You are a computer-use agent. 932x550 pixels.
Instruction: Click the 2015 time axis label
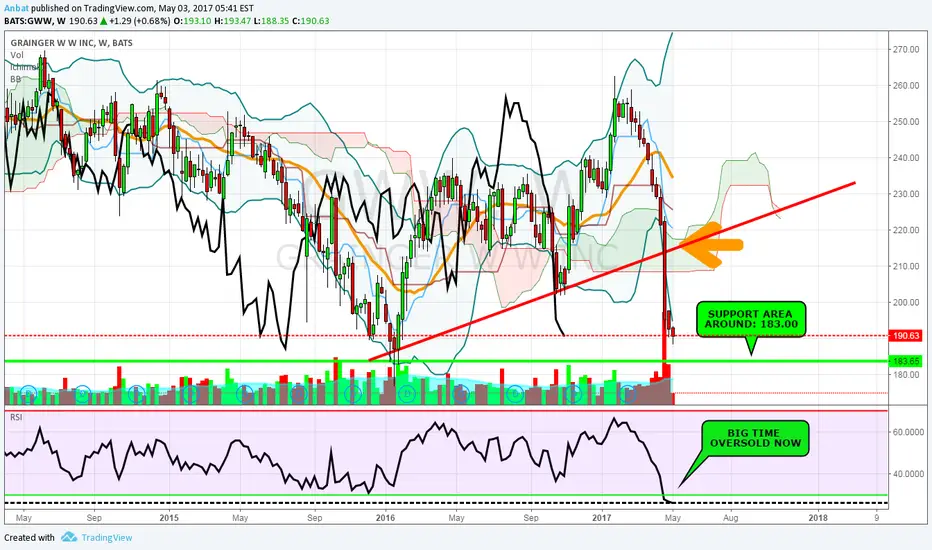coord(169,518)
